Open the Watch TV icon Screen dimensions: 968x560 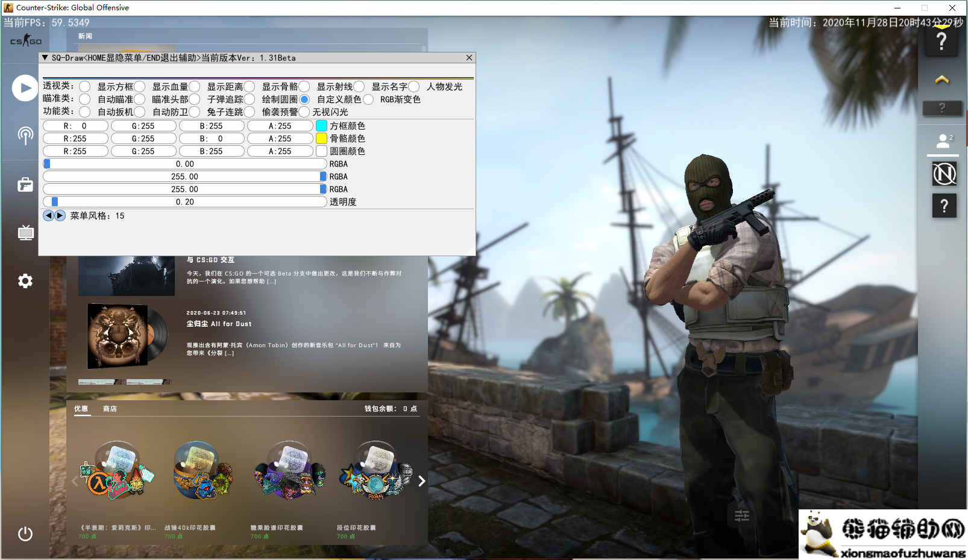tap(25, 233)
